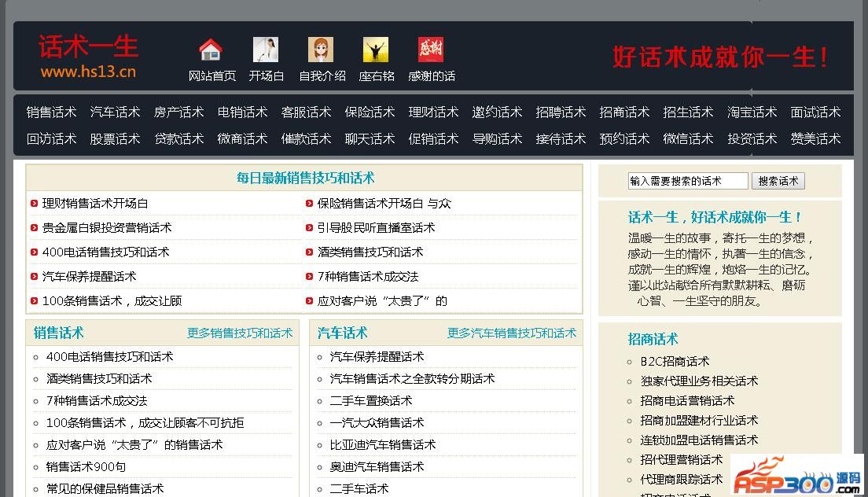Open the red 感谢的话 icon
The height and width of the screenshot is (497, 868).
[431, 50]
